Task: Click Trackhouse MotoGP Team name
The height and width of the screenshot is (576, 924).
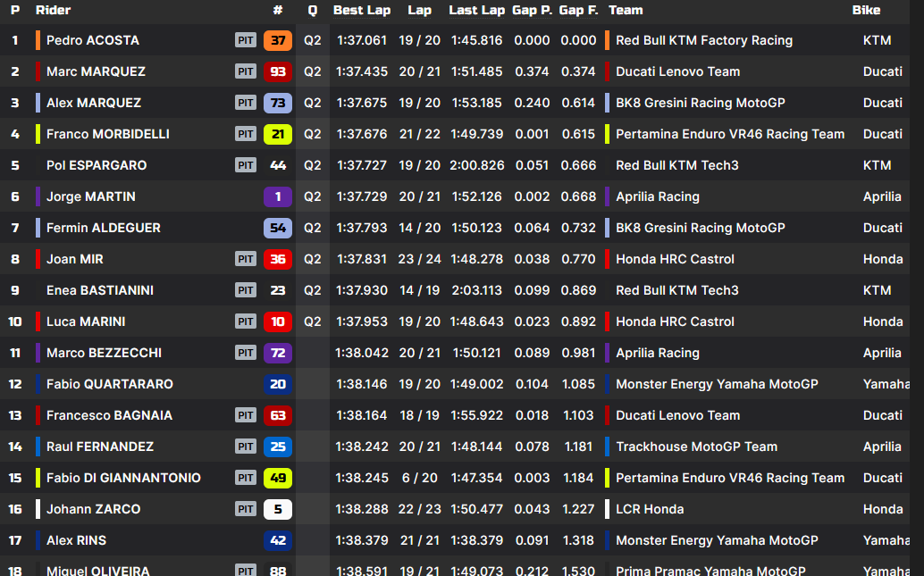Action: pos(696,446)
